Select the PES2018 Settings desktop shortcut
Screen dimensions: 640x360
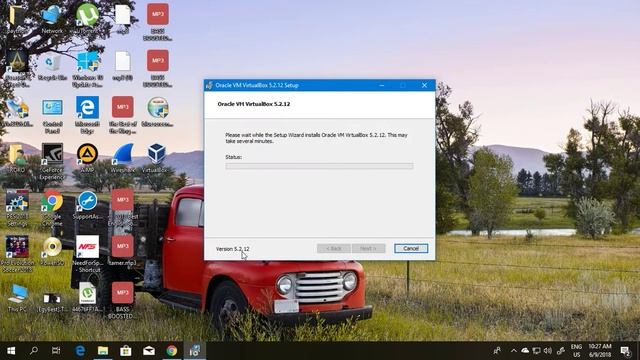17,208
